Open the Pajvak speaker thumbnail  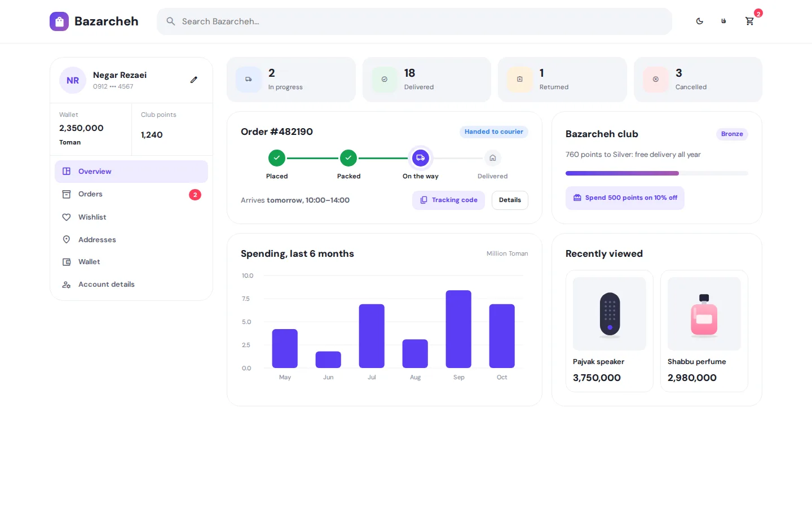pyautogui.click(x=610, y=314)
